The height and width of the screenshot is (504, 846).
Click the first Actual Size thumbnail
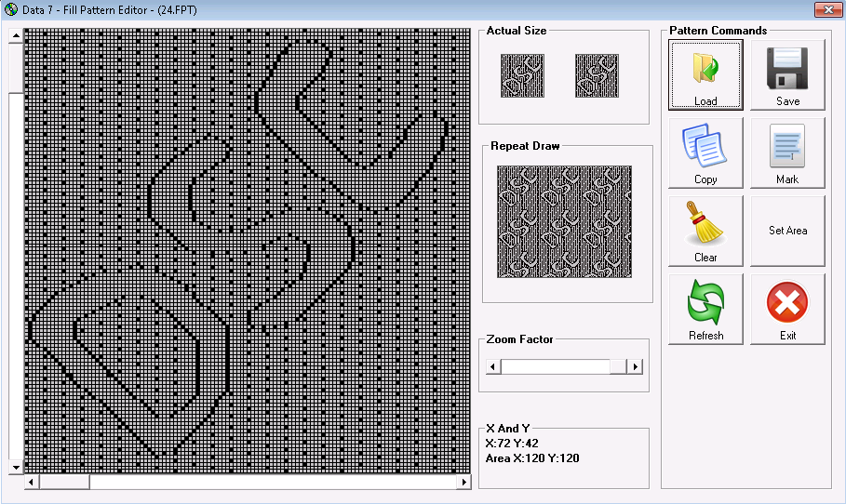click(522, 75)
